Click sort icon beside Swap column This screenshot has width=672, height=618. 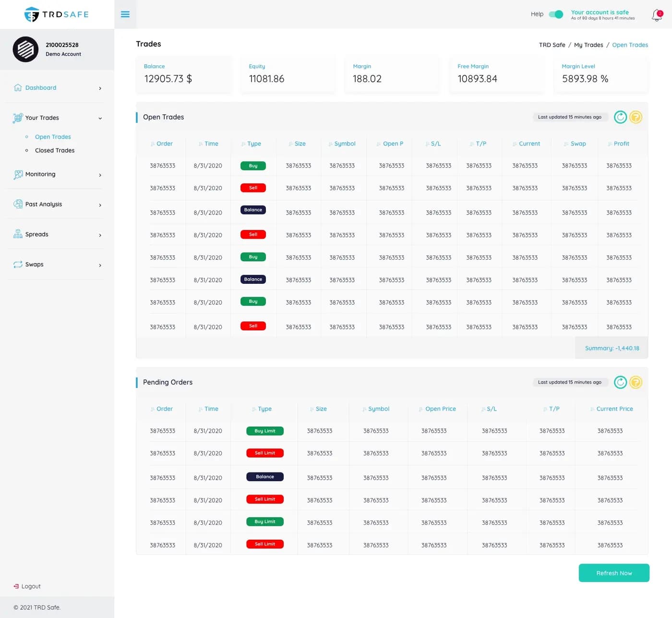point(567,144)
